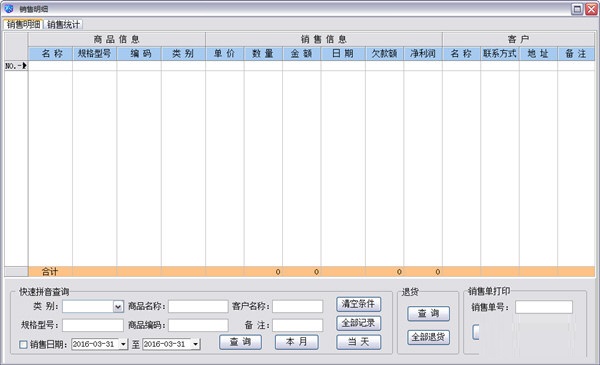Click the 地址 column header
The width and height of the screenshot is (600, 365).
coord(538,54)
